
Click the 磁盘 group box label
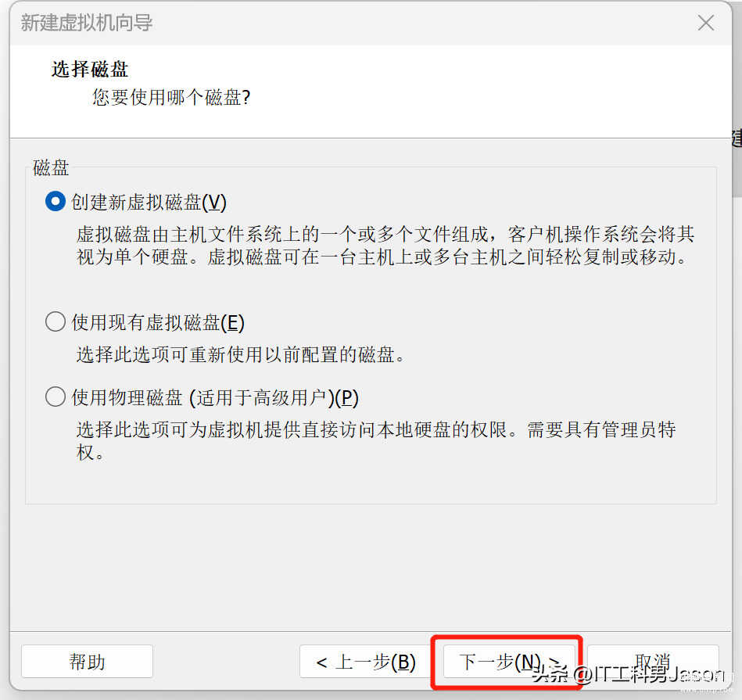click(51, 167)
